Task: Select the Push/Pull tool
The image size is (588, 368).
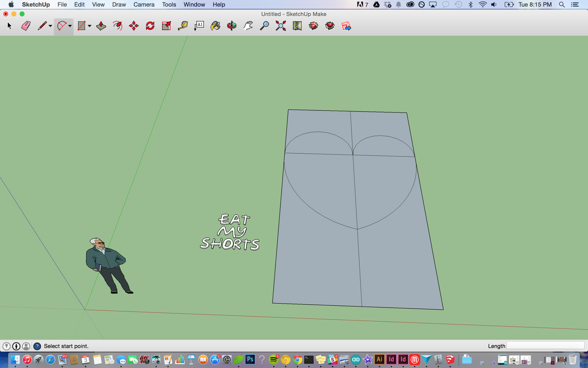Action: point(101,26)
